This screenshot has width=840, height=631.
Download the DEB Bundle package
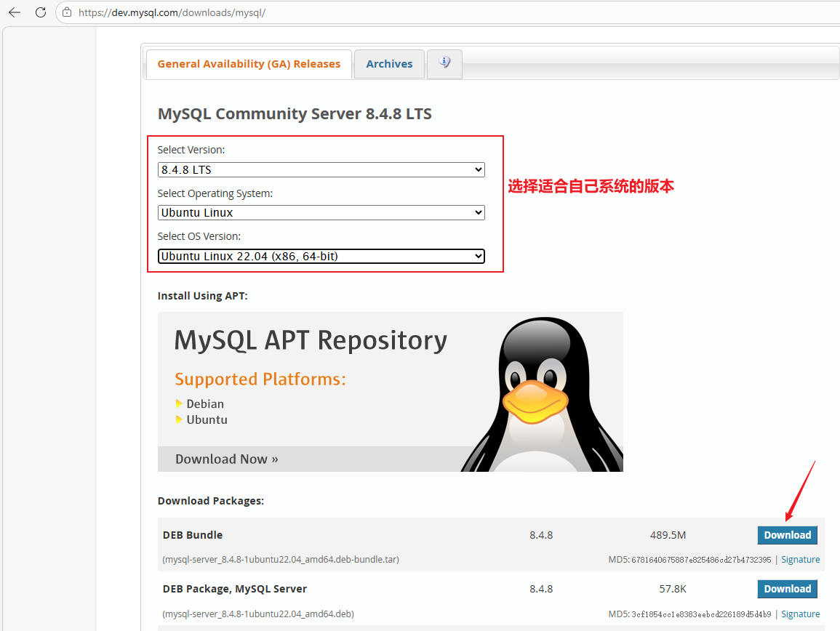click(x=787, y=535)
